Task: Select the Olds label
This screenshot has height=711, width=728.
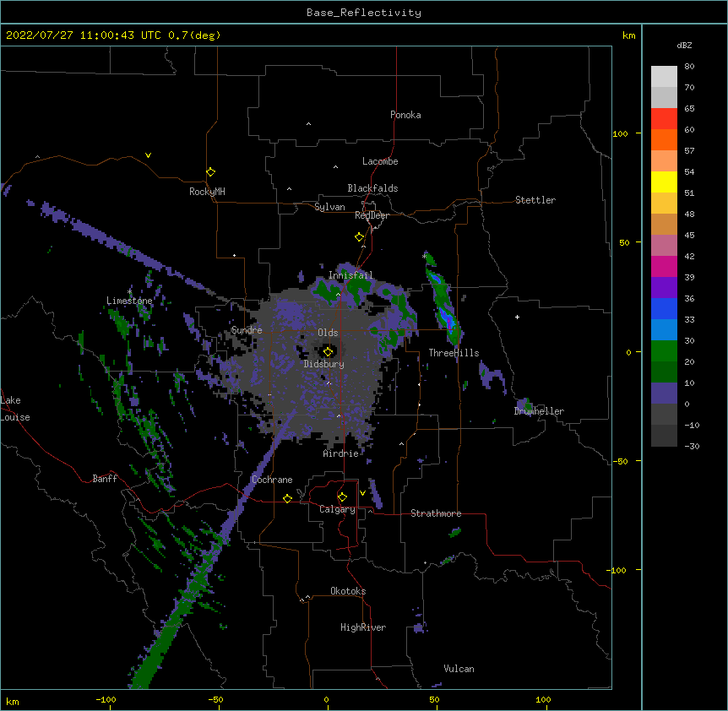Action: (328, 333)
